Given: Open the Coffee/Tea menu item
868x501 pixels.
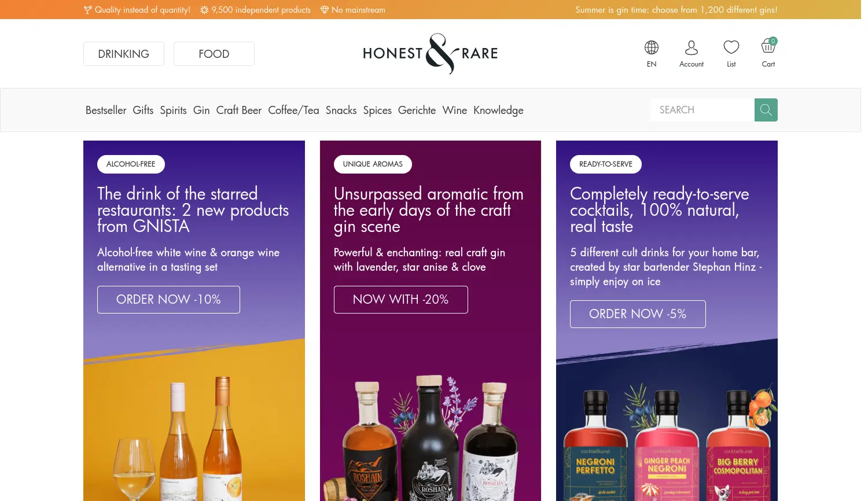Looking at the screenshot, I should click(293, 110).
